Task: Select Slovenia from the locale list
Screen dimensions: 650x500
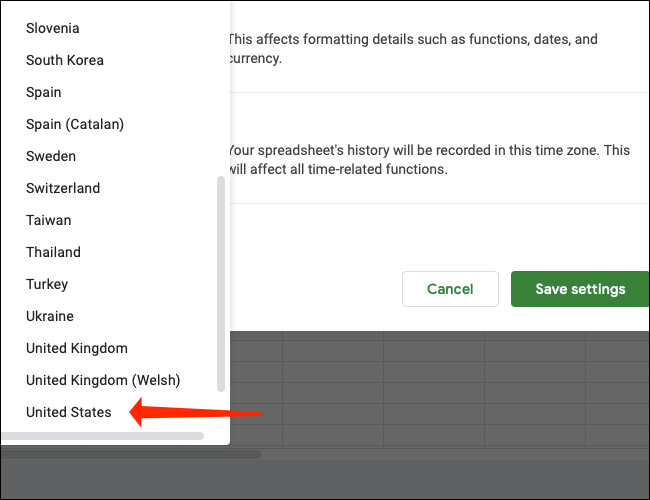Action: click(x=53, y=28)
